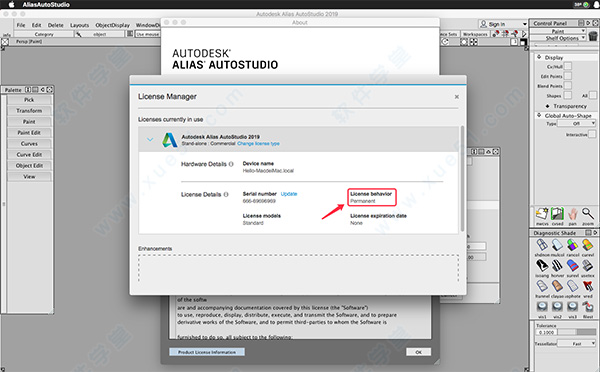The width and height of the screenshot is (600, 372).
Task: Expand the Transparency section
Action: (x=547, y=106)
